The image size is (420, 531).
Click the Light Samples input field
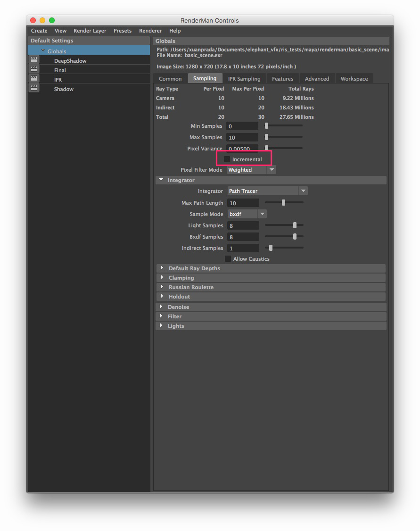(243, 225)
